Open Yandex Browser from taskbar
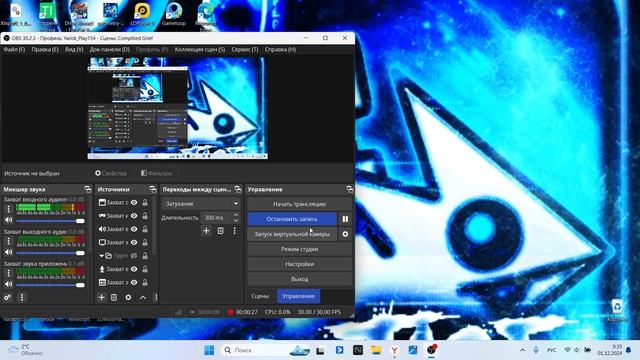The width and height of the screenshot is (640, 360). [x=395, y=350]
